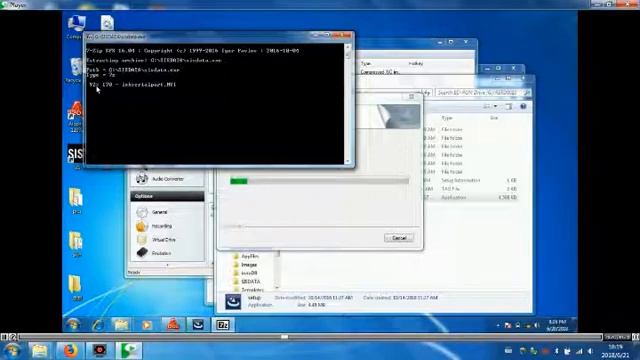Click the outer Windows Start button
The image size is (640, 360).
[x=12, y=351]
